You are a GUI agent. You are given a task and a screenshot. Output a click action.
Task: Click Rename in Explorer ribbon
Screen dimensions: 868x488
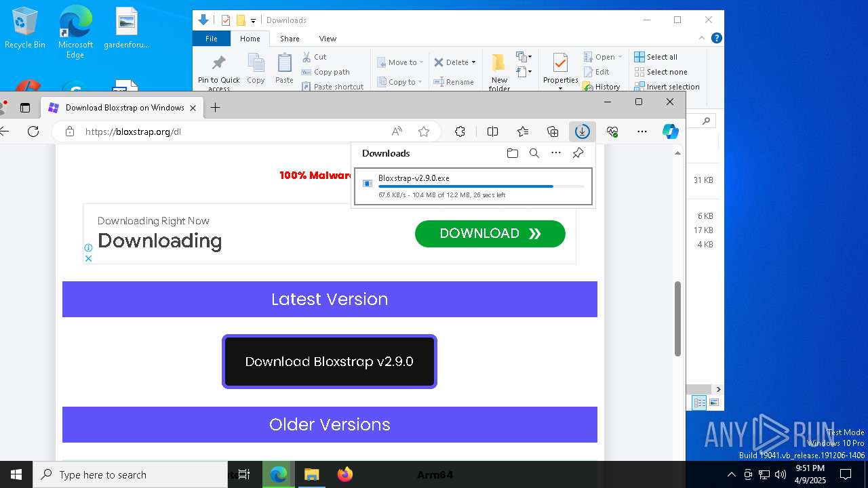(x=454, y=82)
